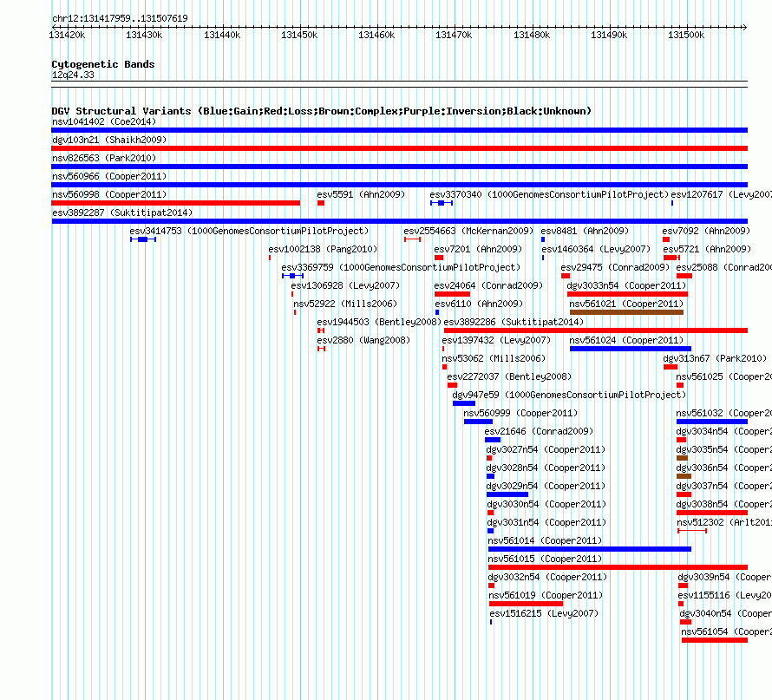Click the esv2554663 (McKernan2009) label

468,231
